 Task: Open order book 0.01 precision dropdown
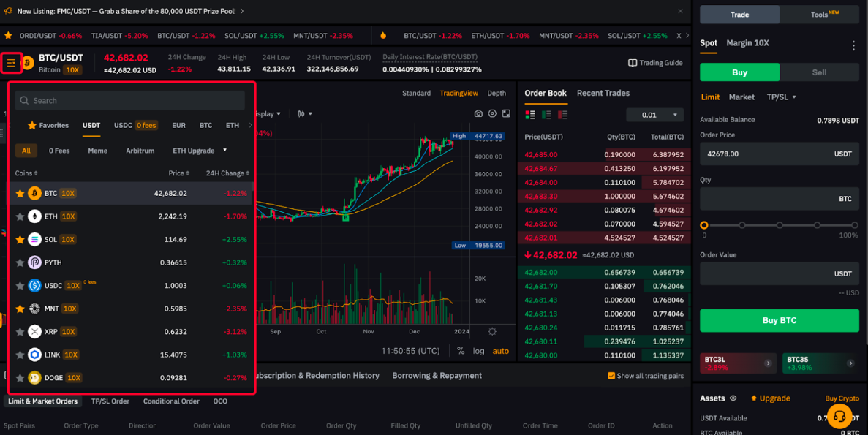[654, 115]
